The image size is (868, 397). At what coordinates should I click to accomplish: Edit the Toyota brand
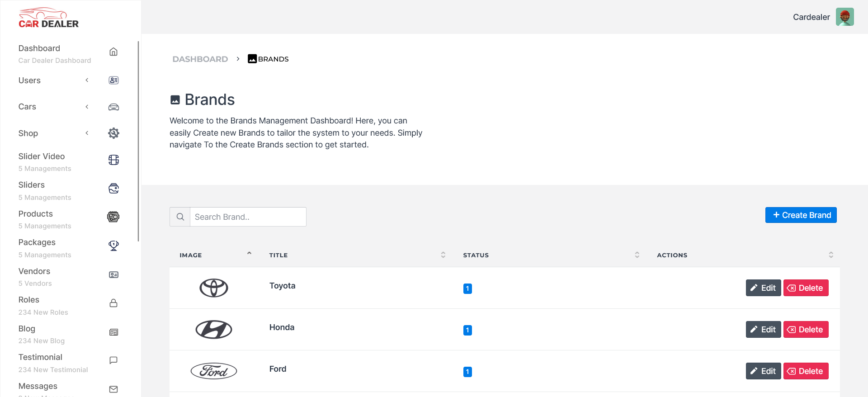click(x=763, y=288)
